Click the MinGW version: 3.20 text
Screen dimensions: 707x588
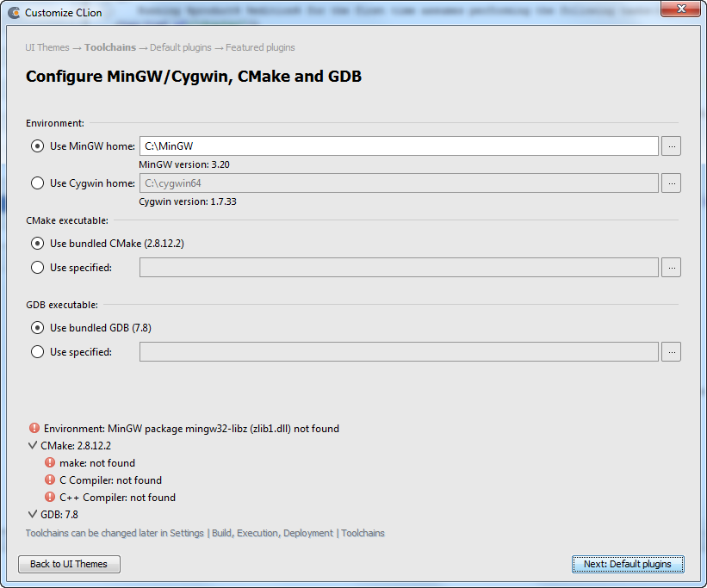tap(184, 164)
